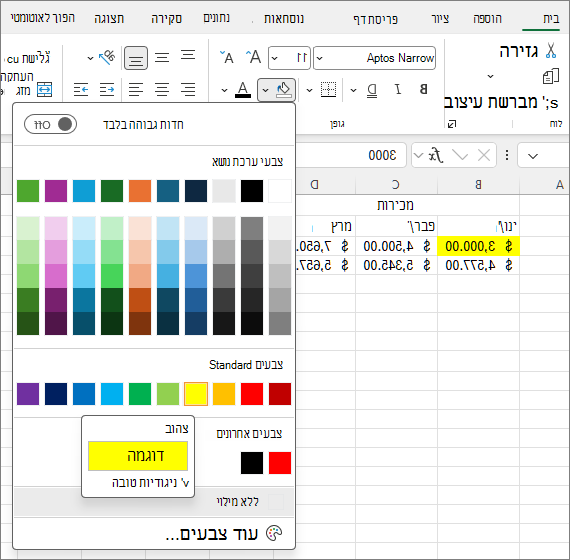Screen dimensions: 570x560
Task: Open the Insert ribbon tab
Action: click(x=487, y=18)
